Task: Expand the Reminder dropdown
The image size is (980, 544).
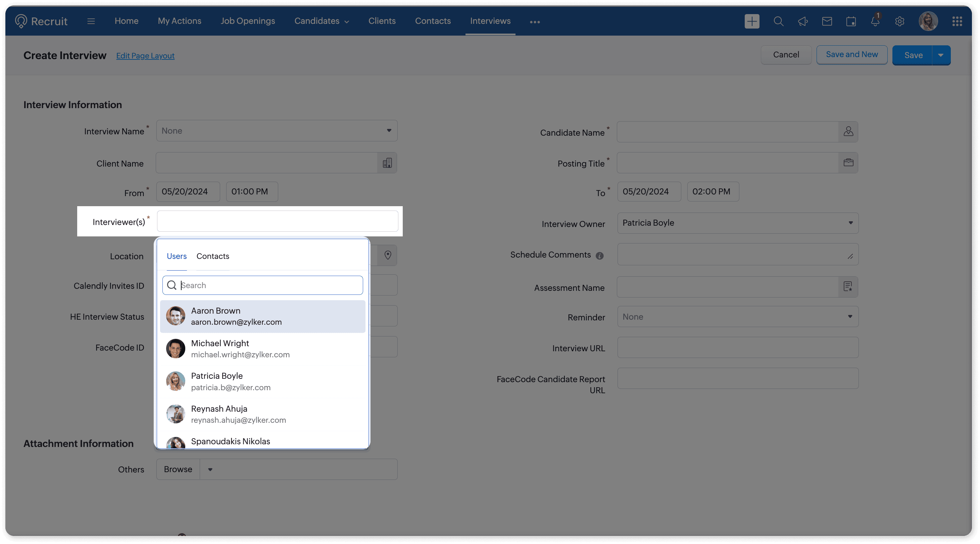Action: (x=849, y=317)
